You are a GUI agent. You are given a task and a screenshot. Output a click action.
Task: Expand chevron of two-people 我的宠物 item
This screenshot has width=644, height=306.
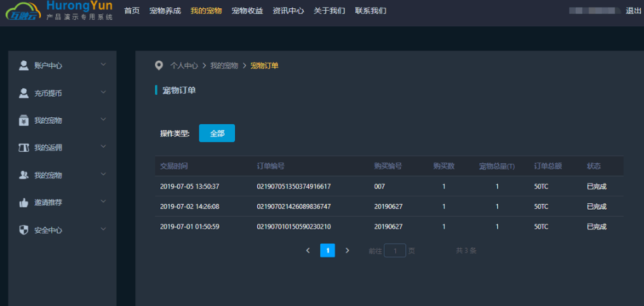pyautogui.click(x=103, y=174)
